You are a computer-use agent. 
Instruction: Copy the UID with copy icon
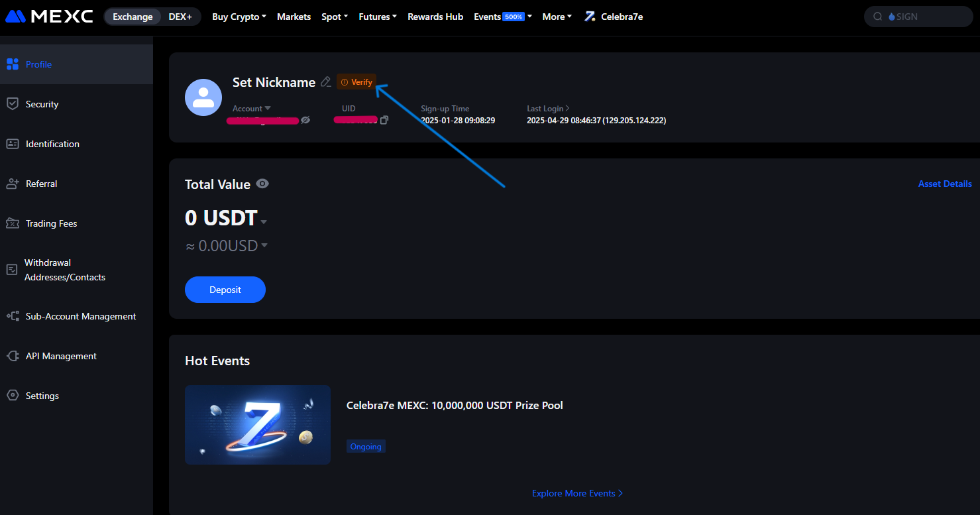[x=384, y=120]
